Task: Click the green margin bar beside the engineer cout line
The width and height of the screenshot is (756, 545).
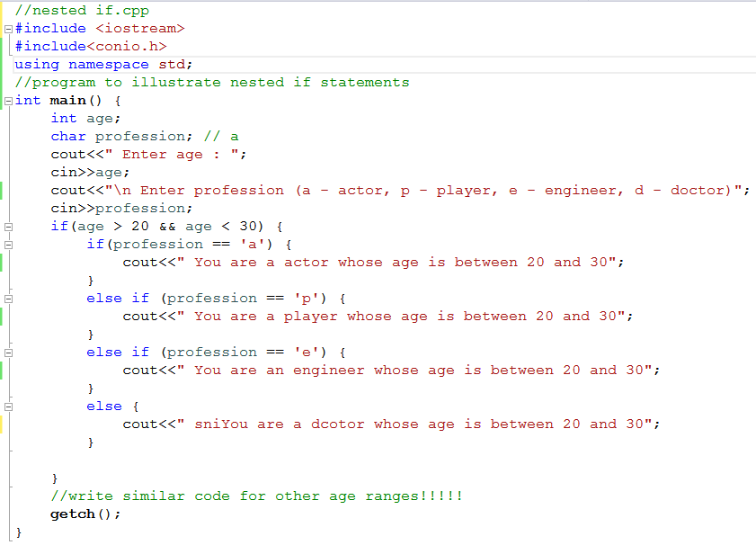Action: coord(3,370)
